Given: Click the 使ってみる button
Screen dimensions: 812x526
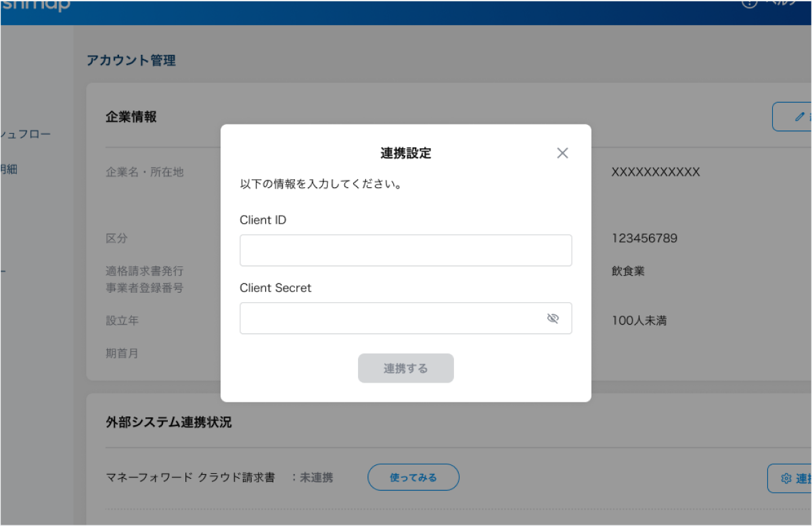Looking at the screenshot, I should coord(413,477).
